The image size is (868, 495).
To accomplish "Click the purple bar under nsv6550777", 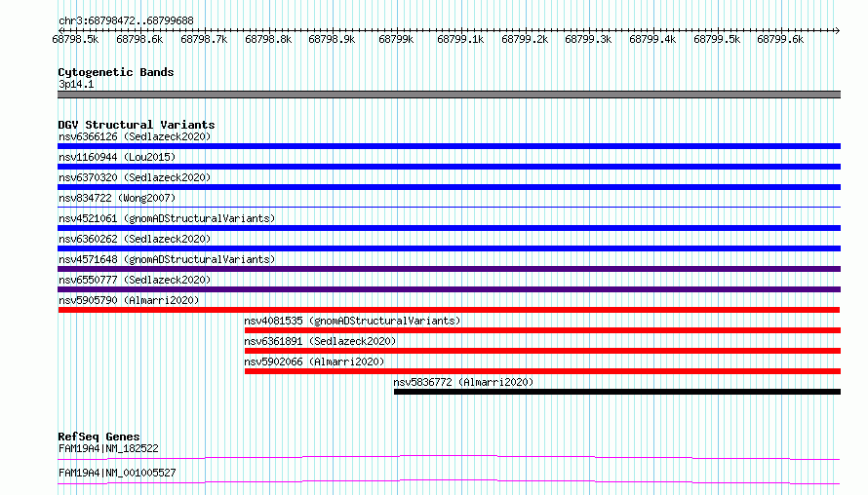I will (449, 289).
